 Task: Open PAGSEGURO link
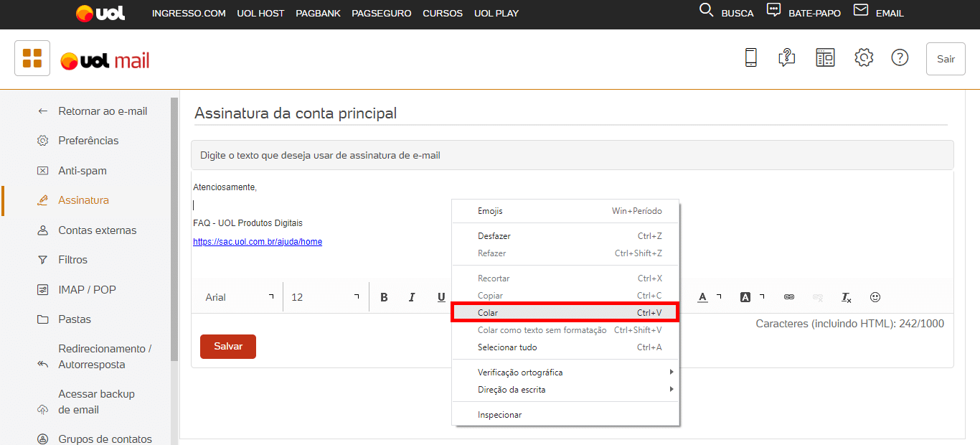pyautogui.click(x=382, y=14)
